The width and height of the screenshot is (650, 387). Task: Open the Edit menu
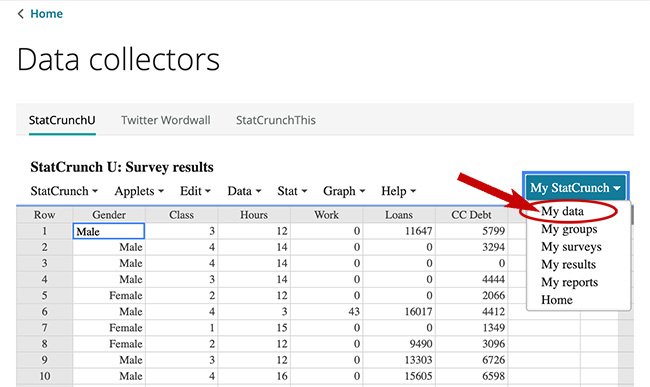pos(195,191)
